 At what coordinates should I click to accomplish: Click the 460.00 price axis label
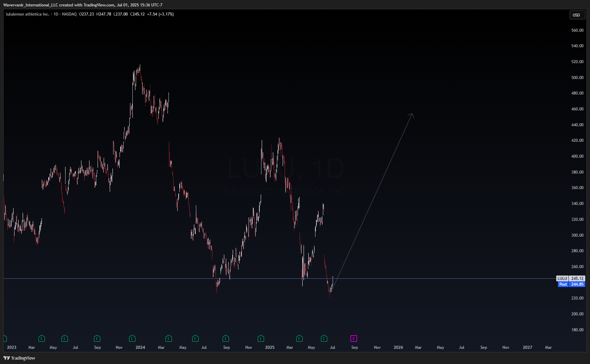point(577,109)
